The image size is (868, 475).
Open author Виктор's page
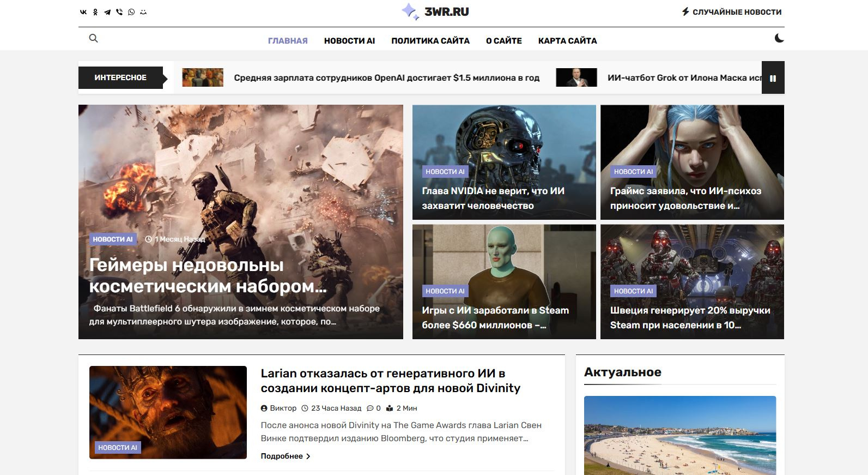point(283,408)
